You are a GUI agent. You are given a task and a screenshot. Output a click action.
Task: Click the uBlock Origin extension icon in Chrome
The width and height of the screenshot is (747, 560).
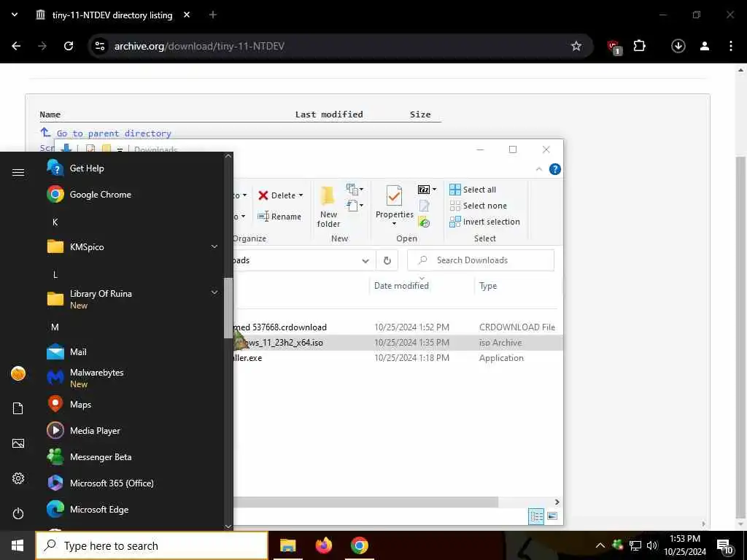click(614, 47)
